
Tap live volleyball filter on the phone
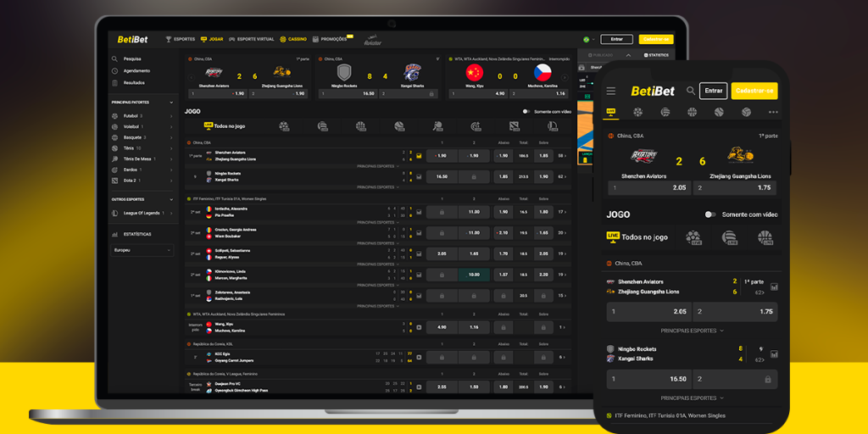click(730, 237)
